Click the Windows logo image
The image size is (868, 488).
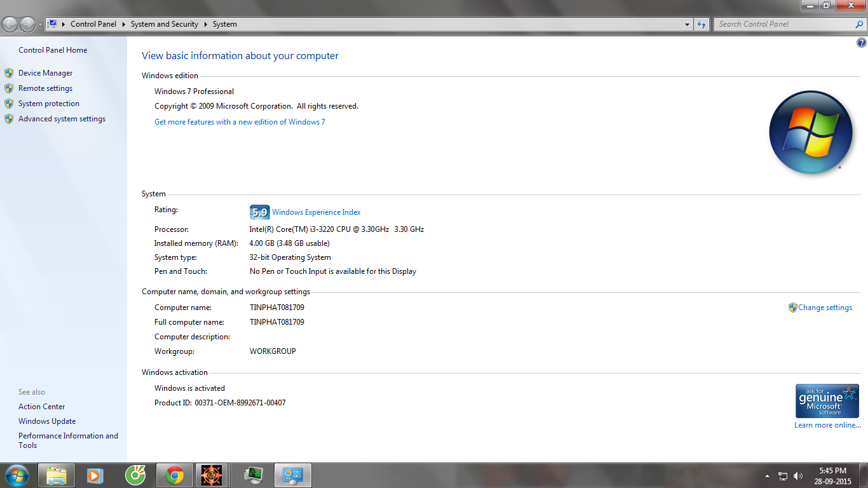click(811, 132)
